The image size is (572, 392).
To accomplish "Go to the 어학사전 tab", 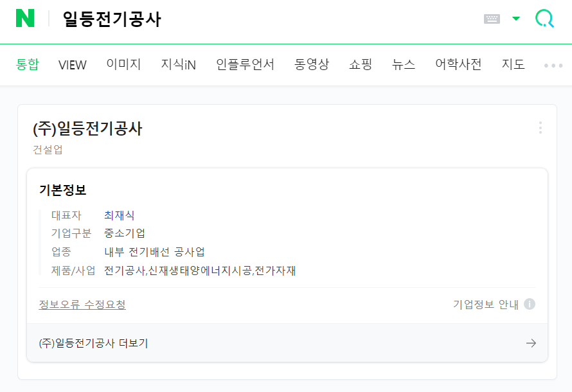I will (458, 64).
